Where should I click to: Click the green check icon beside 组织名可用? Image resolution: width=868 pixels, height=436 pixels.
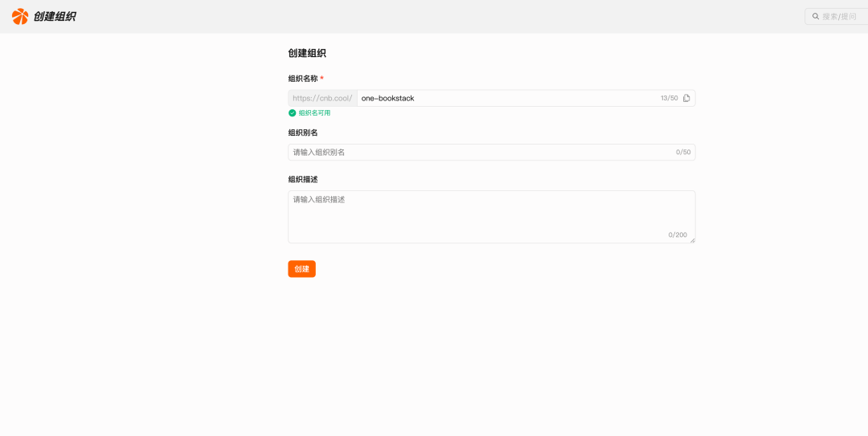pyautogui.click(x=293, y=113)
